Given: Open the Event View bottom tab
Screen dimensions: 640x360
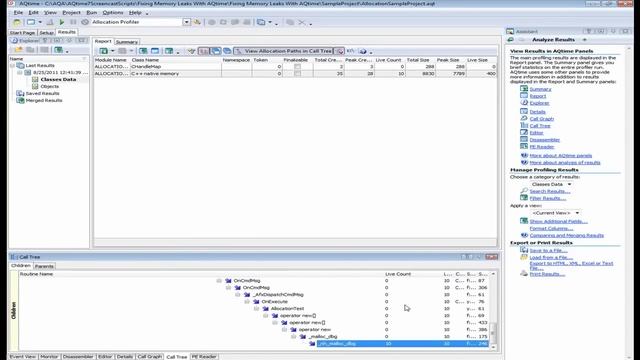Looking at the screenshot, I should click(x=23, y=356).
